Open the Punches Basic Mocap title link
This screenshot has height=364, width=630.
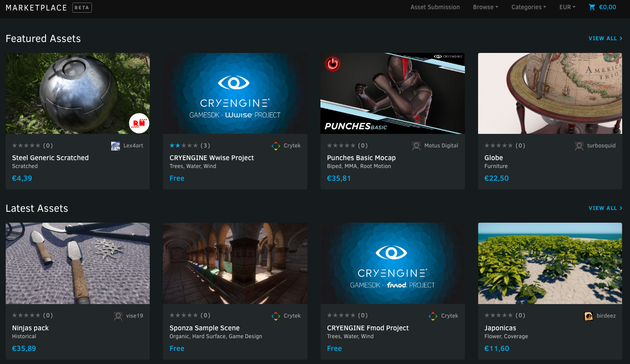click(x=361, y=158)
